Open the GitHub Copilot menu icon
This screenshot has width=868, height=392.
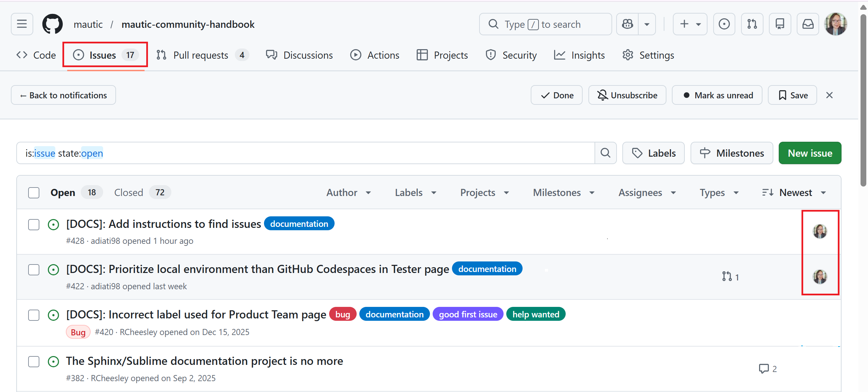[x=627, y=24]
